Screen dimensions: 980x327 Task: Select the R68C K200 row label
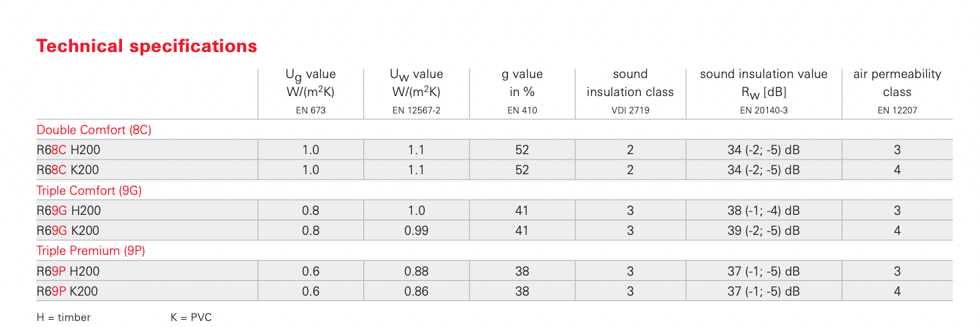click(x=68, y=170)
